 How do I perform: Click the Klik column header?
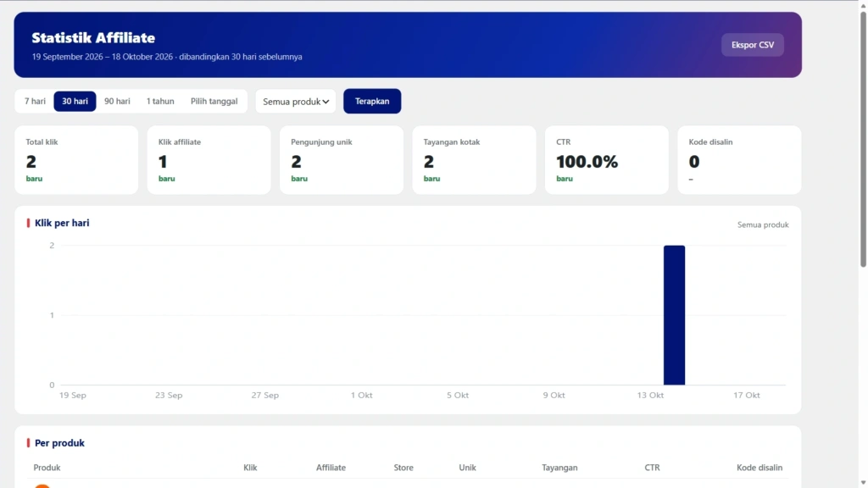pyautogui.click(x=250, y=468)
